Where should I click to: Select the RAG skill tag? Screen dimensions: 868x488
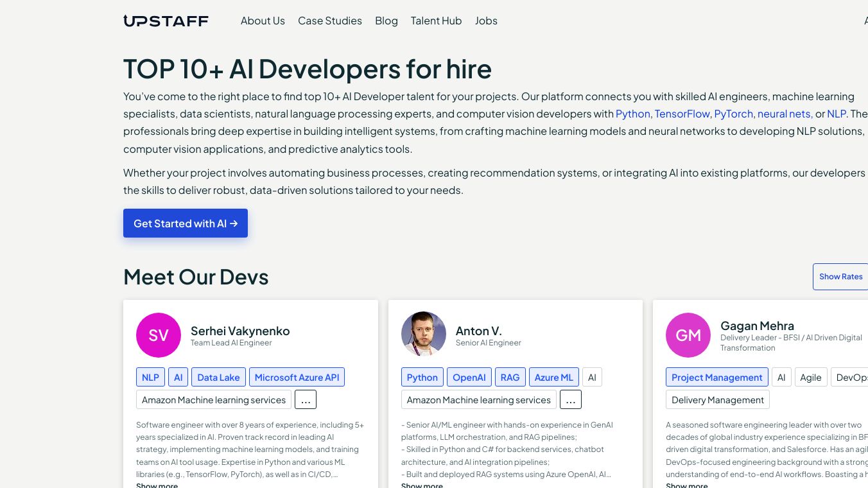pos(510,377)
